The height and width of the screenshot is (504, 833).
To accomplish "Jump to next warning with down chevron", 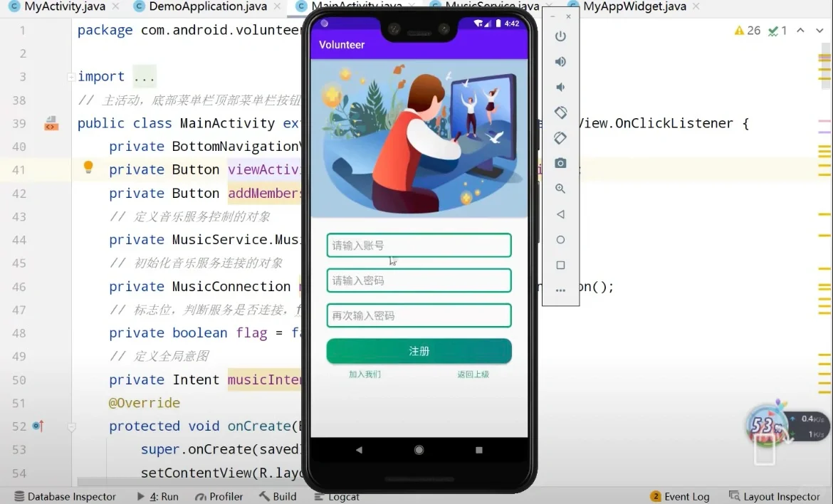I will pyautogui.click(x=819, y=31).
